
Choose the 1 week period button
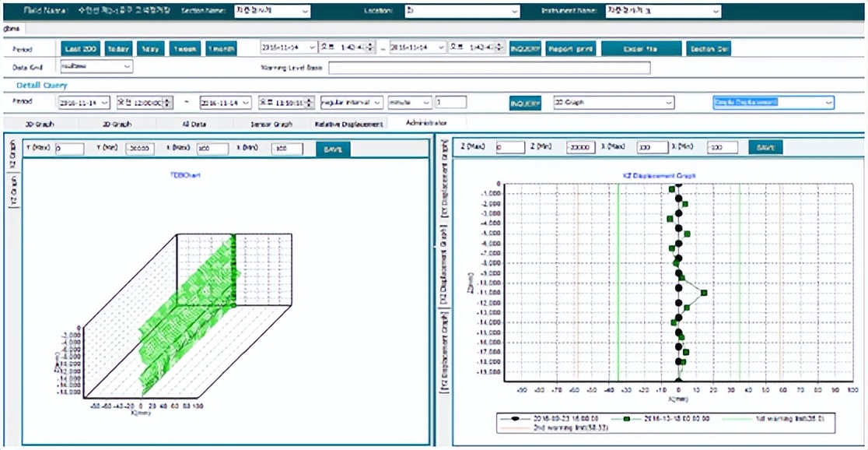[x=184, y=48]
